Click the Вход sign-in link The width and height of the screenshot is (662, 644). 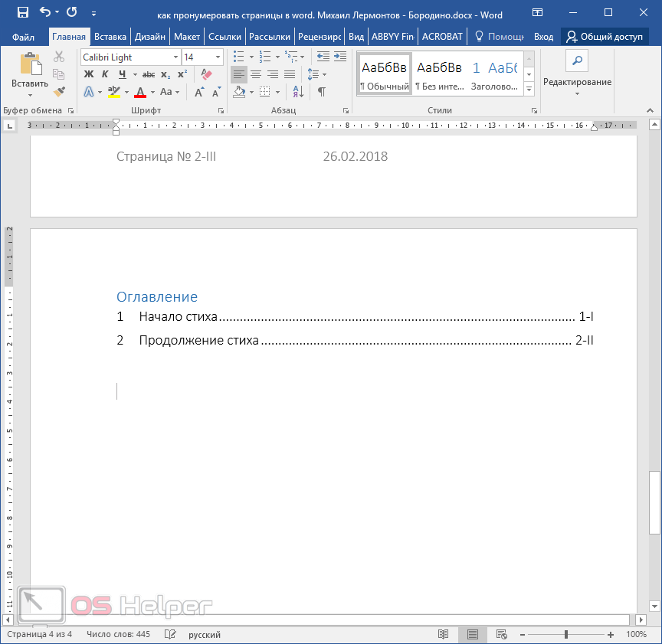click(x=543, y=37)
